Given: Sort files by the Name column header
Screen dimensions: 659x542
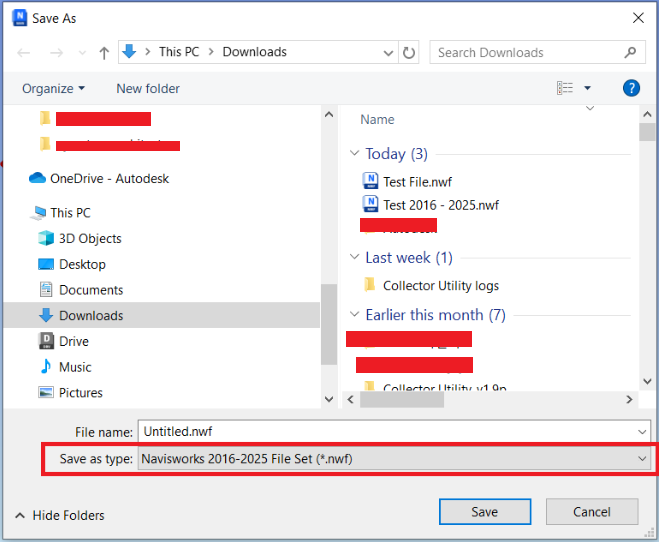Looking at the screenshot, I should point(377,120).
